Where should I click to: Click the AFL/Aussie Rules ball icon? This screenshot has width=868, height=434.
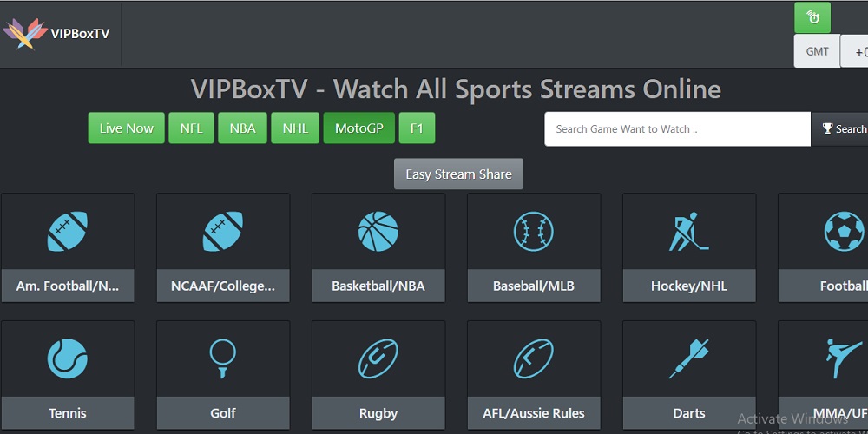(x=534, y=358)
